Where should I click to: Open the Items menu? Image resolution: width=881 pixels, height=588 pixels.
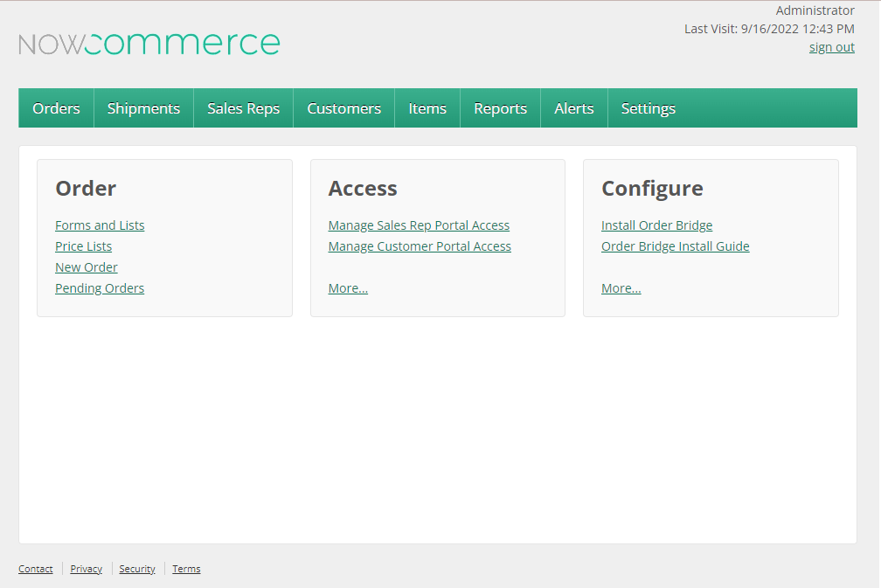tap(427, 108)
